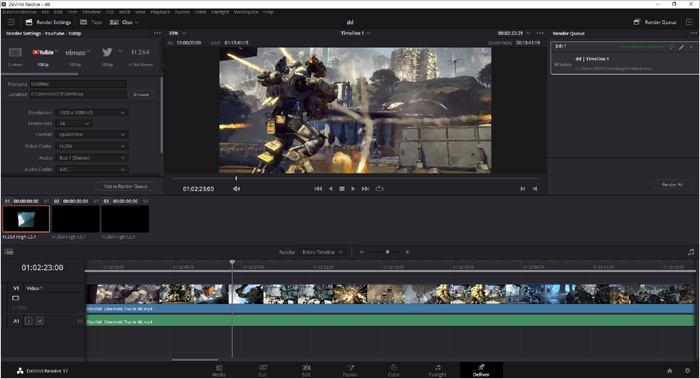Open Project Settings gear
700x379 pixels.
click(x=688, y=371)
